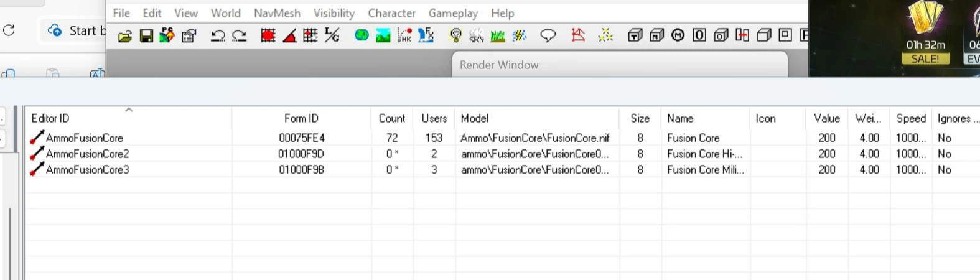Click the save floppy disk icon
Viewport: 980px width, 280px height.
pyautogui.click(x=146, y=36)
